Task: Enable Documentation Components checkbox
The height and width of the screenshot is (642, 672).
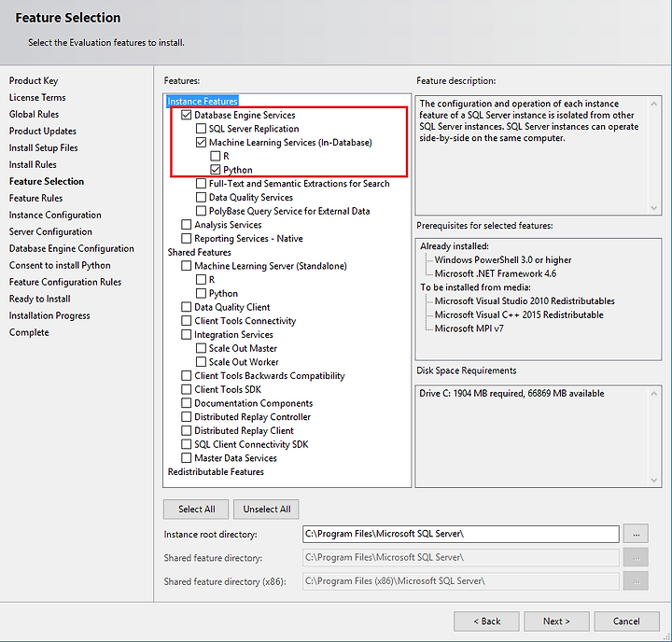Action: (x=186, y=403)
